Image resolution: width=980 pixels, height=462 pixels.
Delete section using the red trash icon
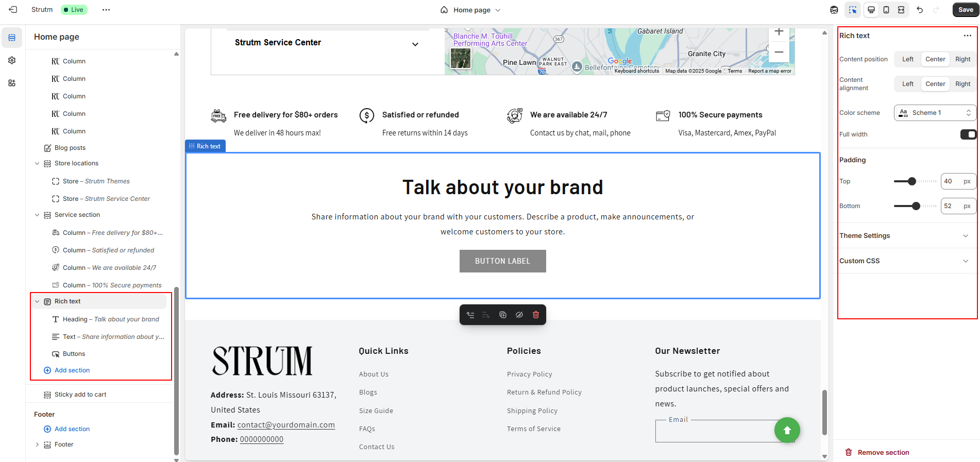pyautogui.click(x=536, y=315)
